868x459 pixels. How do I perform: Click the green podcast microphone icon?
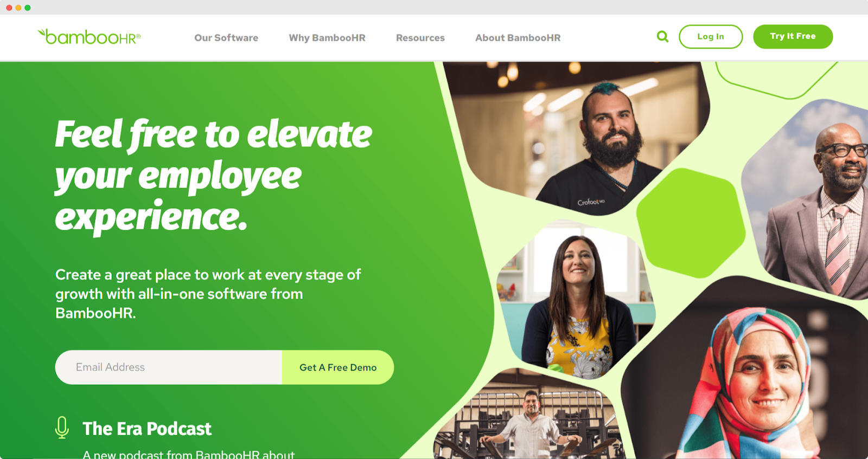pos(62,428)
